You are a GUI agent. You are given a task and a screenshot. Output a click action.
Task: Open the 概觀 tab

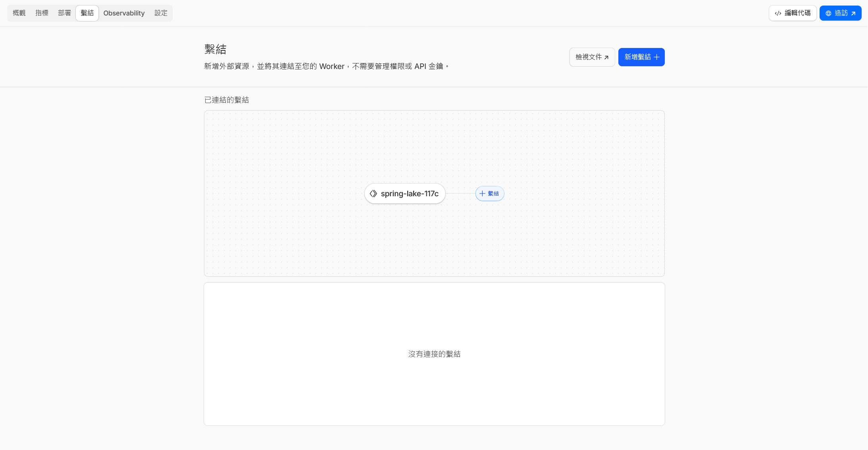[19, 13]
